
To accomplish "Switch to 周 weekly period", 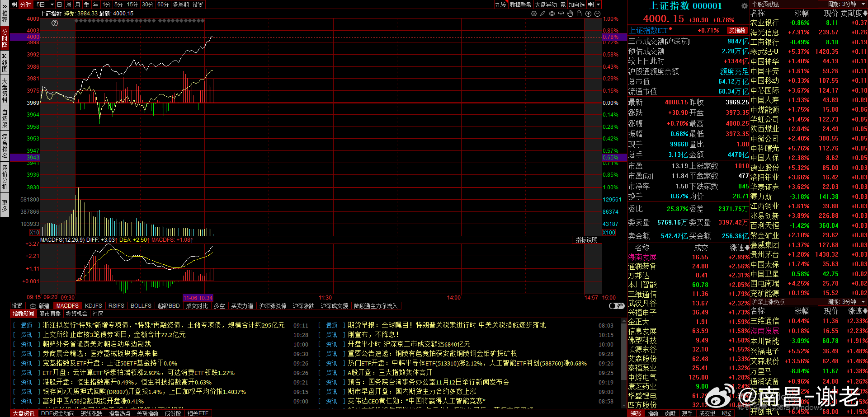I will [68, 5].
